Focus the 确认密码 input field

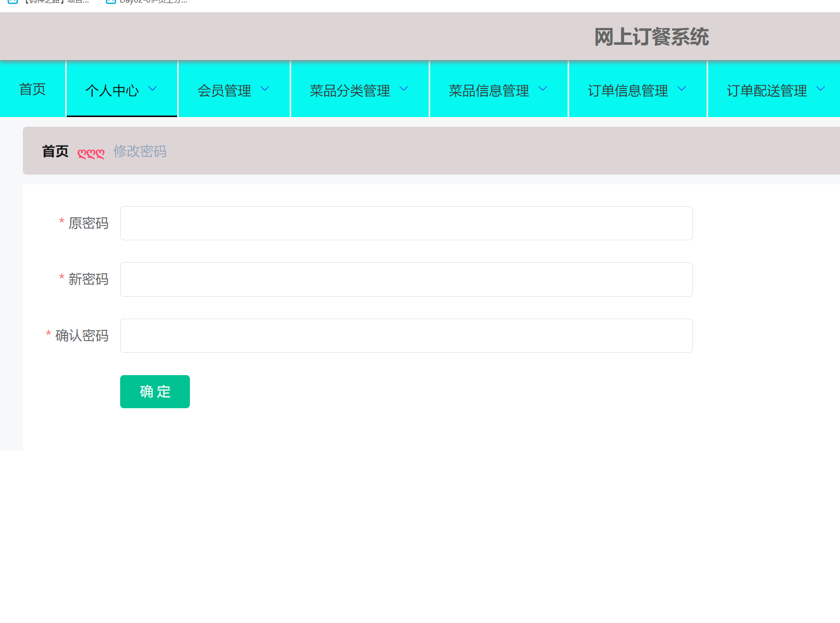pos(406,335)
